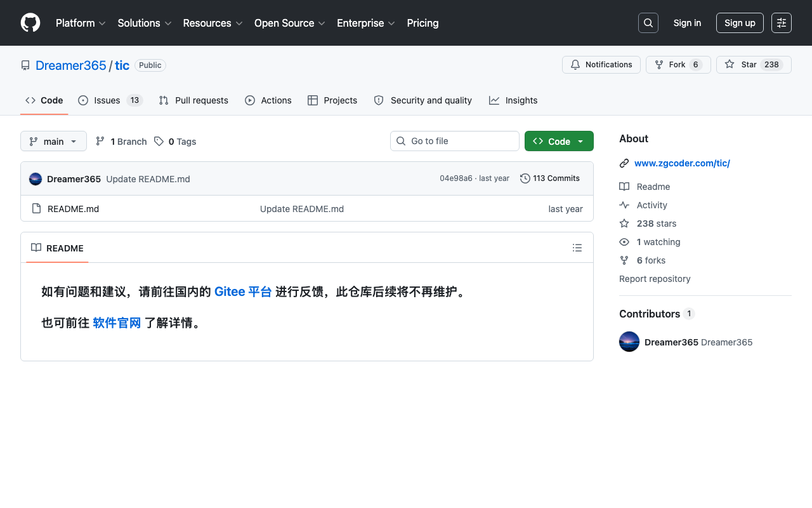Expand the Open Source menu
This screenshot has width=812, height=508.
[290, 23]
